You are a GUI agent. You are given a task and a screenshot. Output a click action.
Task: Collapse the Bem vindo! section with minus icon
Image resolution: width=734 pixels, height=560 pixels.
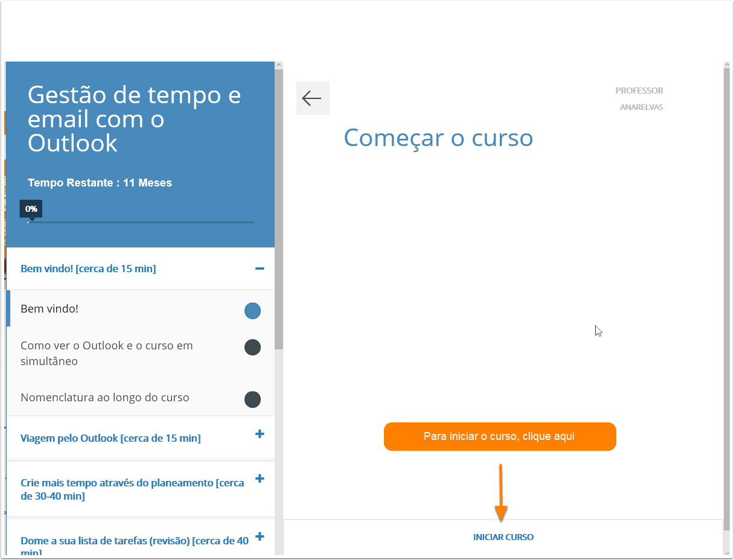tap(260, 269)
